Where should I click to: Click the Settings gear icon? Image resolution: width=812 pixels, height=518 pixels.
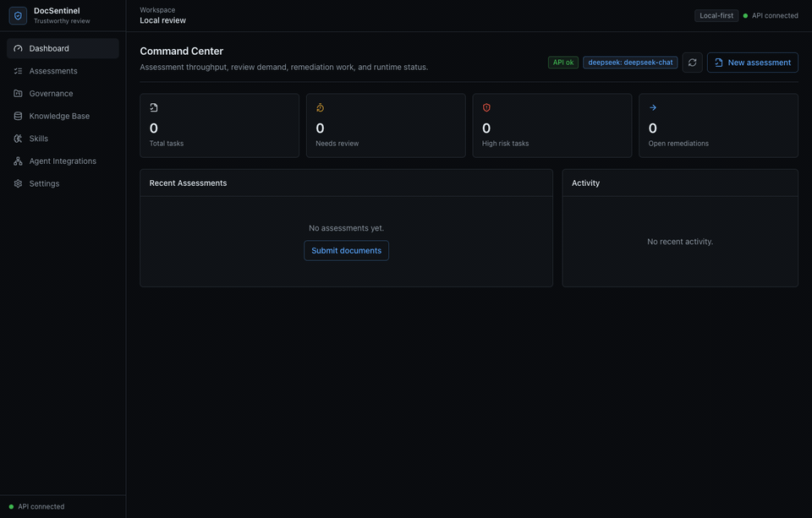tap(18, 183)
